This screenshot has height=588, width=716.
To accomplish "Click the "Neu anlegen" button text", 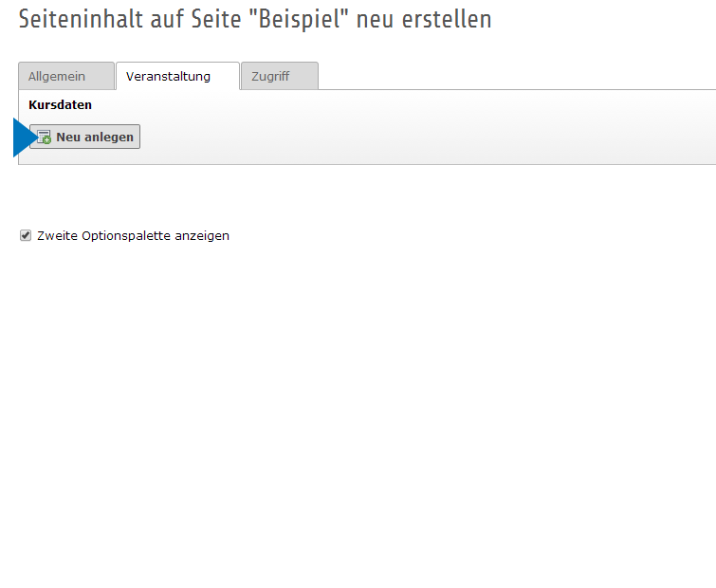I will [x=95, y=138].
